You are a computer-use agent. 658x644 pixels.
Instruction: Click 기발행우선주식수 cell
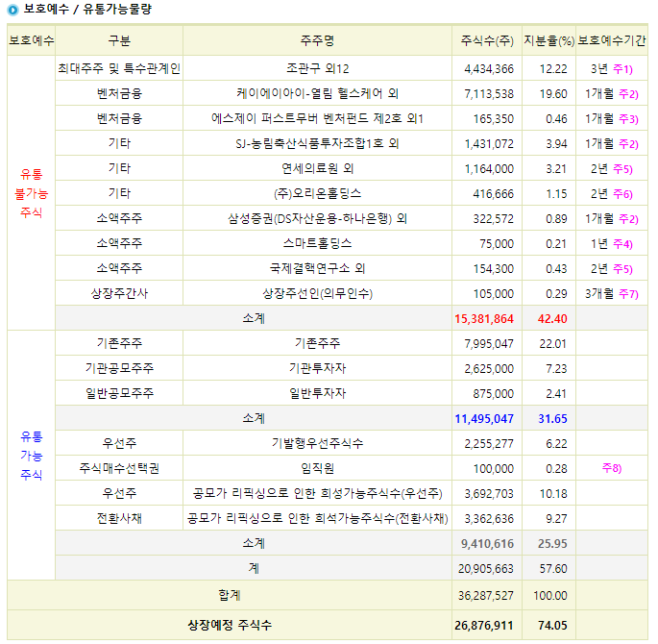pos(318,443)
